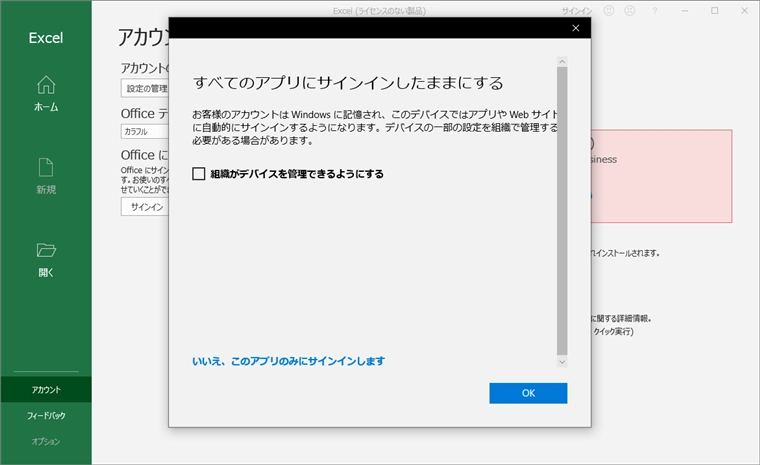Screen dimensions: 760x465
Task: Click the サインイン button on account page
Action: pyautogui.click(x=145, y=207)
